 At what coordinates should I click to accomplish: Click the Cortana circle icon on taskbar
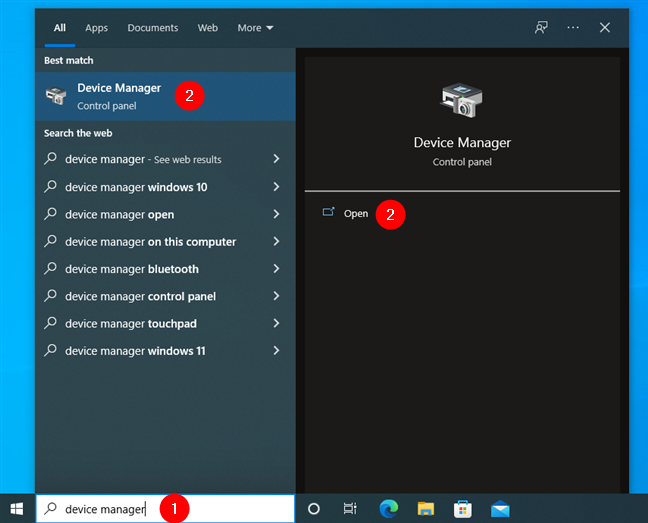coord(314,509)
